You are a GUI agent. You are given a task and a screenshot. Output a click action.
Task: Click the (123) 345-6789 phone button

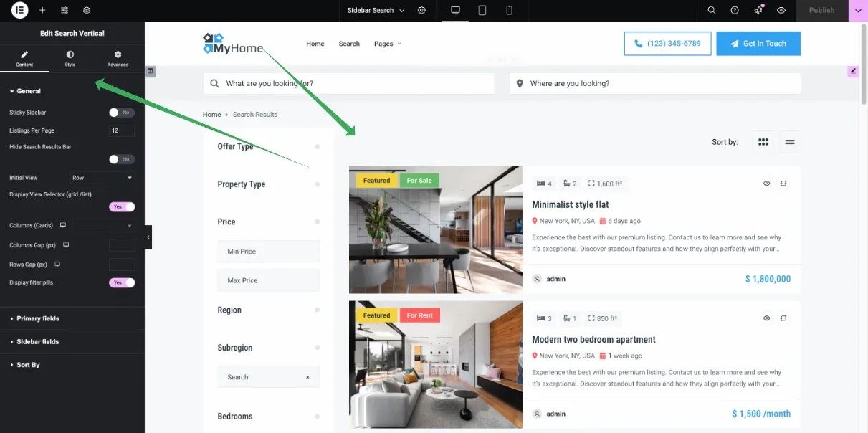[x=667, y=44]
